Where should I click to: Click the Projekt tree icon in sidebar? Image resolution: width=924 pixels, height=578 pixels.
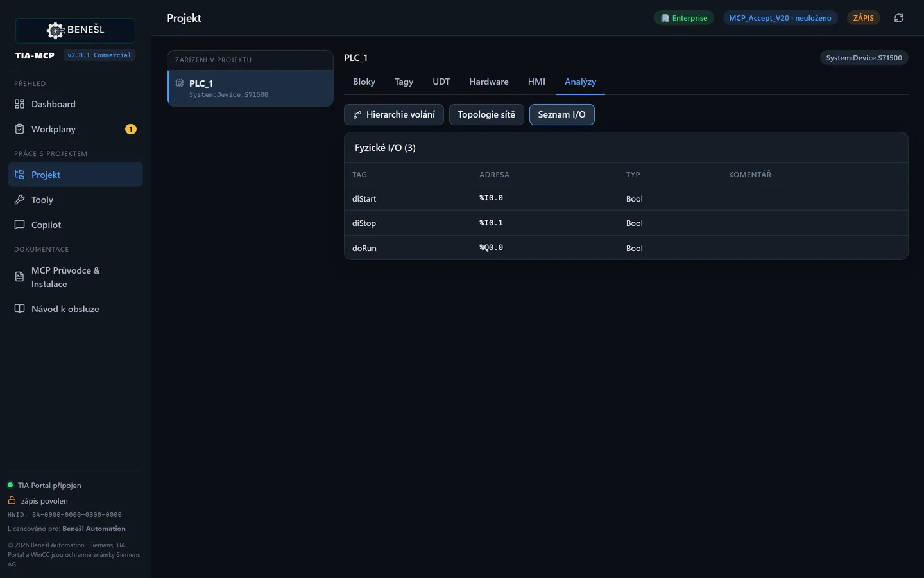pos(19,175)
